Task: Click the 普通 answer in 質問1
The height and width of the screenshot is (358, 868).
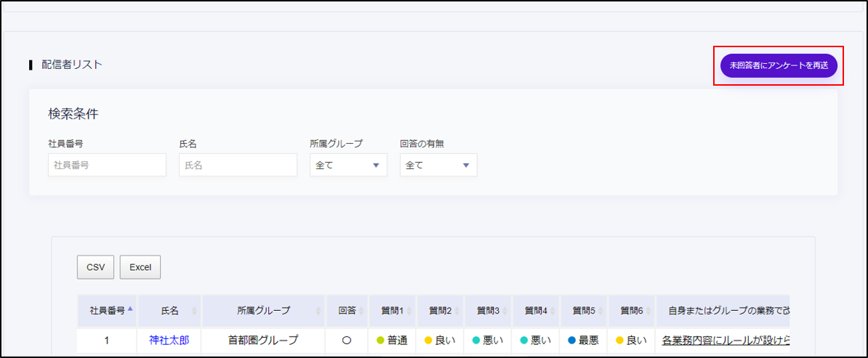Action: coord(392,341)
